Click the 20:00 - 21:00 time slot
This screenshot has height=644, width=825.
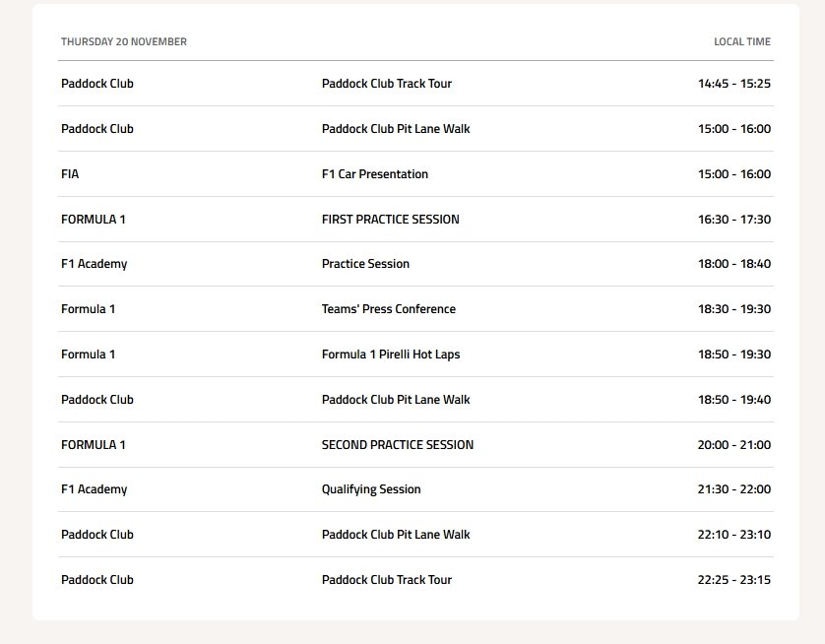click(x=733, y=445)
